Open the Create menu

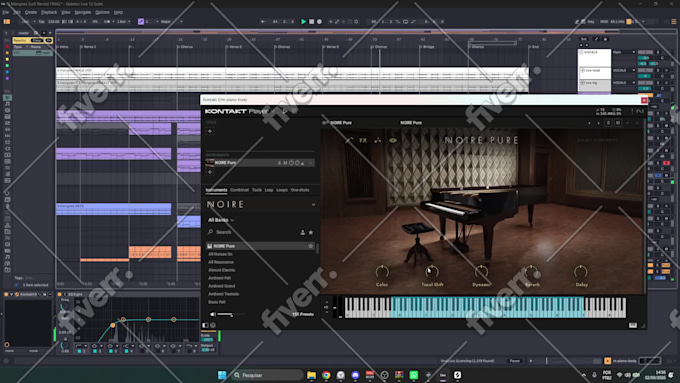click(x=31, y=12)
